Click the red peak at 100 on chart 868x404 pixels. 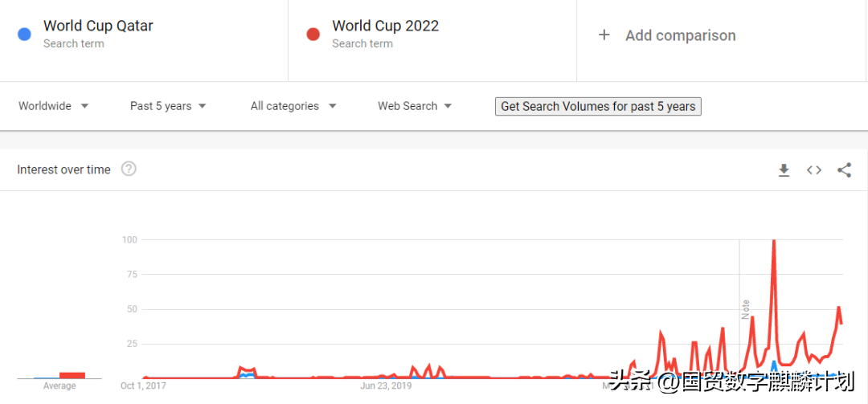coord(773,241)
